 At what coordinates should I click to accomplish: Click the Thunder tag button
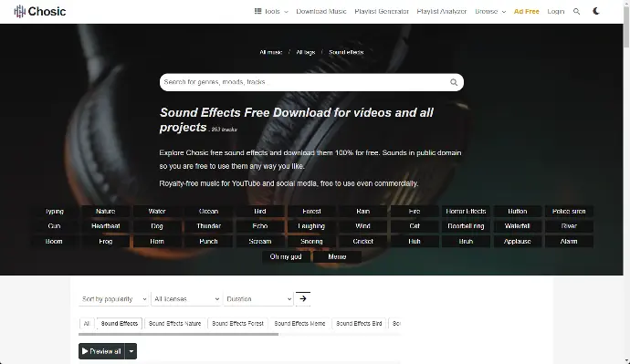[208, 226]
